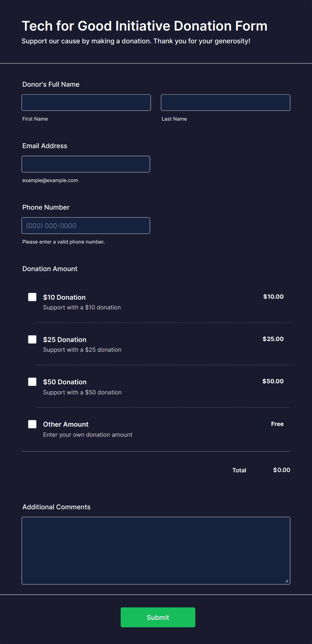This screenshot has width=312, height=644.
Task: Click the Phone Number input box
Action: [x=86, y=225]
